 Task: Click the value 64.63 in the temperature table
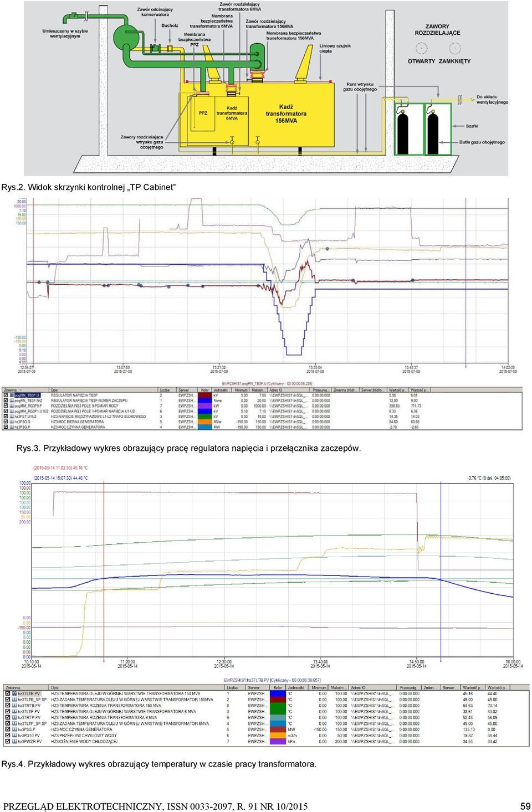click(x=468, y=706)
